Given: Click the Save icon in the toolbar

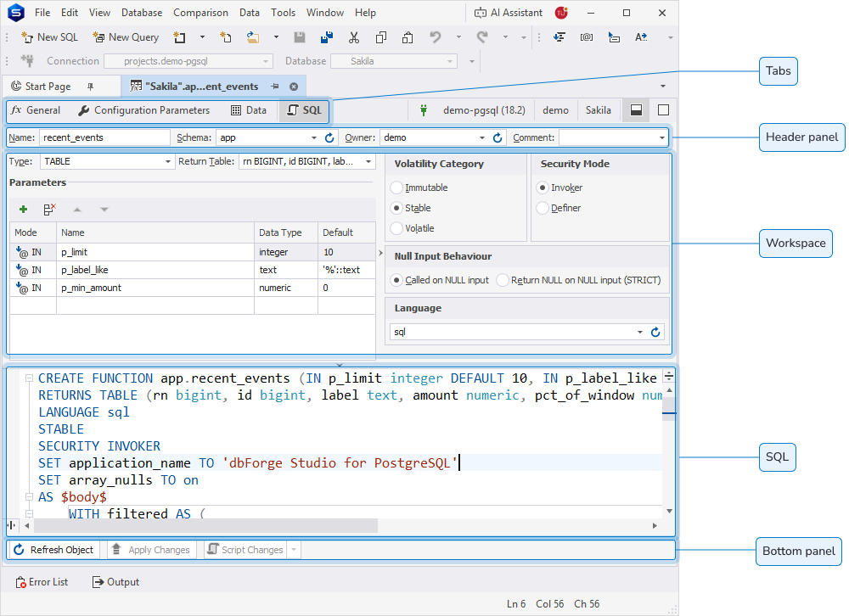Looking at the screenshot, I should pos(300,37).
